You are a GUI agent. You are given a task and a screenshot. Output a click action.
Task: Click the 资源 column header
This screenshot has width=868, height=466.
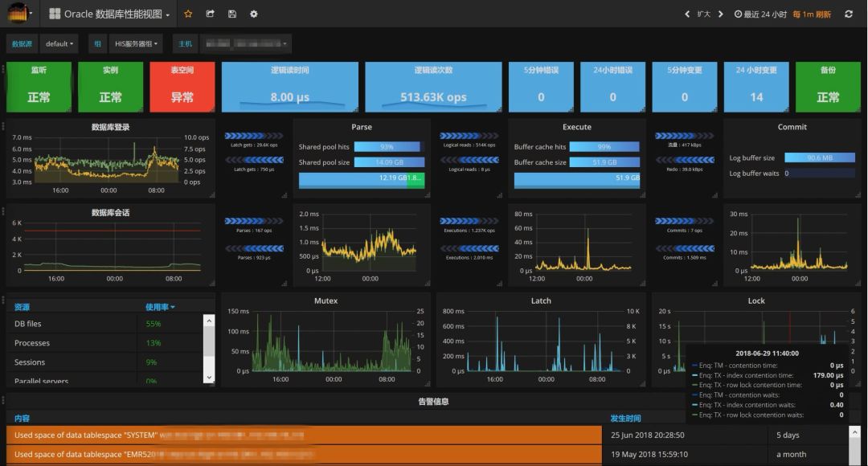[x=23, y=307]
